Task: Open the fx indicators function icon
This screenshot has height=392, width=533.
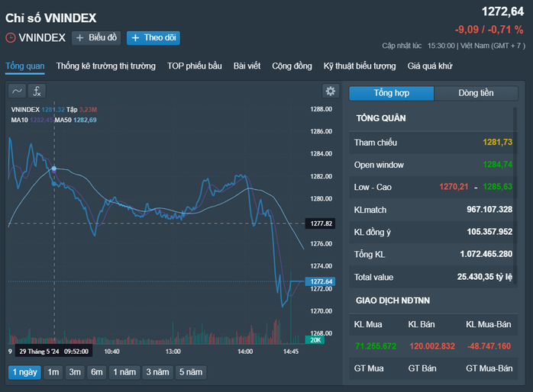Action: (37, 91)
